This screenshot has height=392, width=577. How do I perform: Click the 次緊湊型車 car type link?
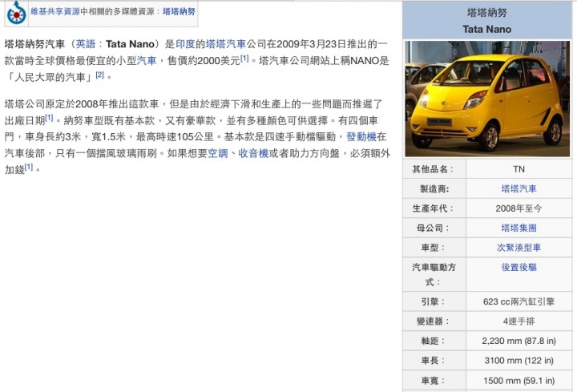tap(518, 248)
